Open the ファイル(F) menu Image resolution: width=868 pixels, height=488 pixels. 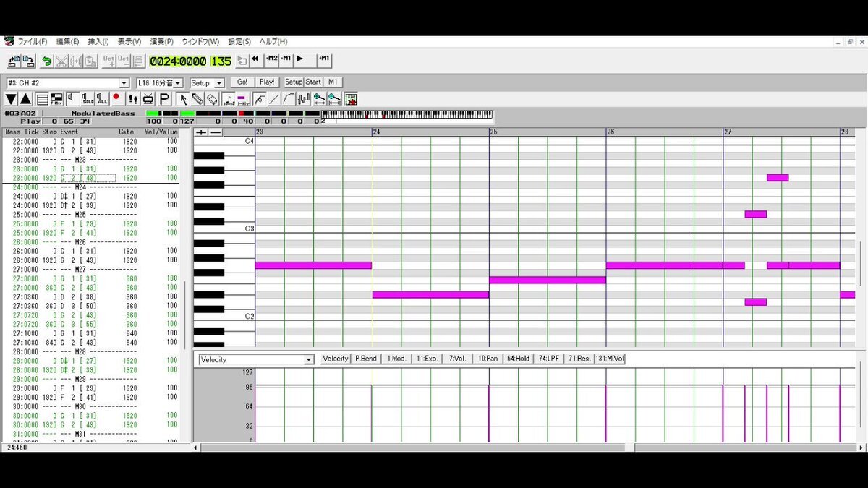(33, 41)
